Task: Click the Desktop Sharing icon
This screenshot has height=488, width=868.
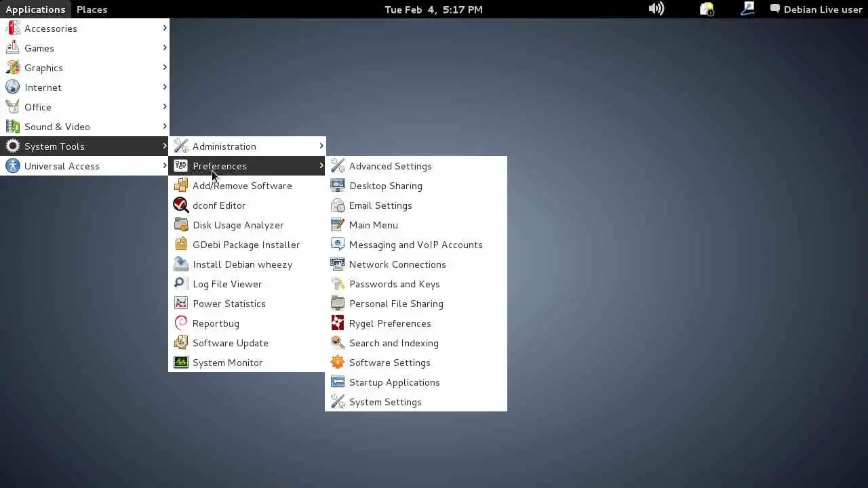Action: (x=338, y=186)
